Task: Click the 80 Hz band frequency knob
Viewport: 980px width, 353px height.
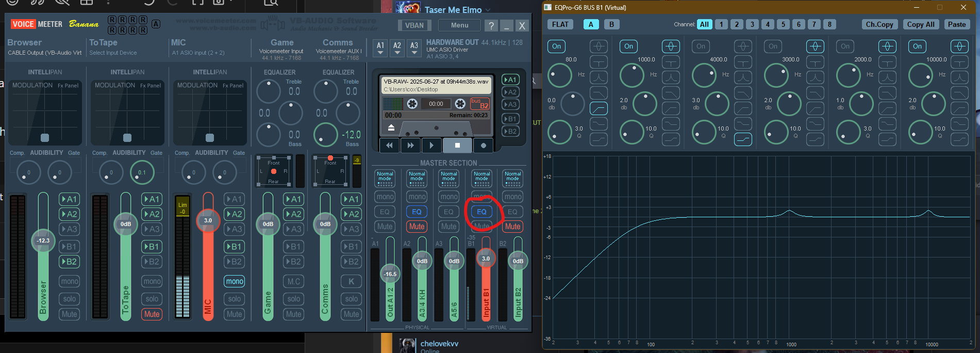Action: click(x=559, y=75)
